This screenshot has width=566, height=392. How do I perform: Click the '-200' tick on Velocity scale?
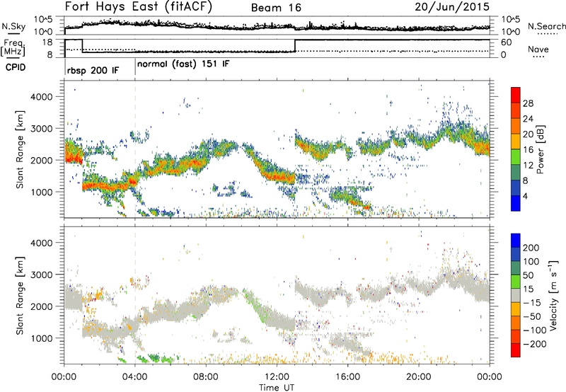click(x=535, y=344)
